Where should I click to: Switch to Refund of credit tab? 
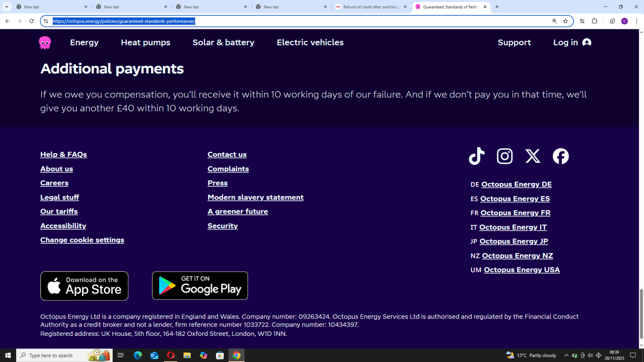pos(370,7)
